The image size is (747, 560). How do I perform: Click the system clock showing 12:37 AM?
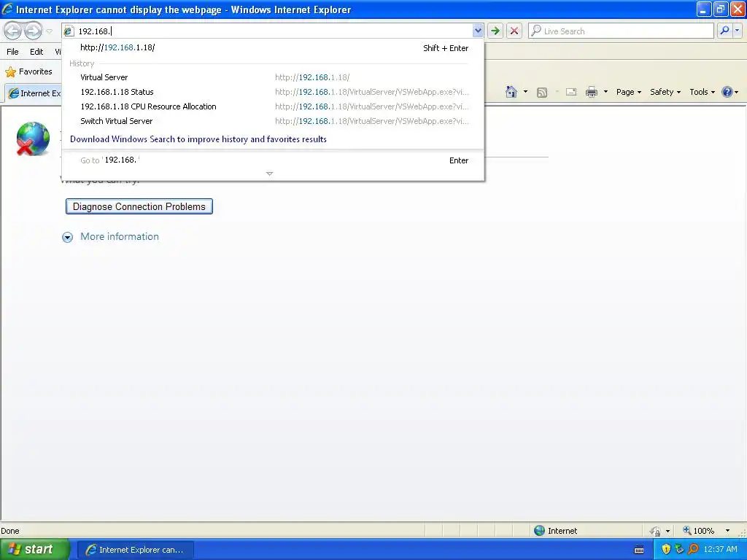[720, 550]
